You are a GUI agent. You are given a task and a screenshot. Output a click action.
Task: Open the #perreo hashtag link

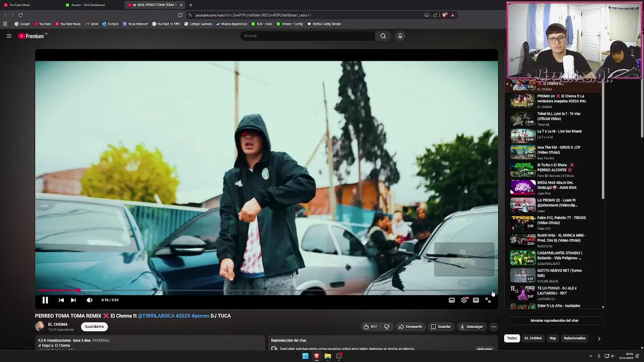(x=200, y=316)
